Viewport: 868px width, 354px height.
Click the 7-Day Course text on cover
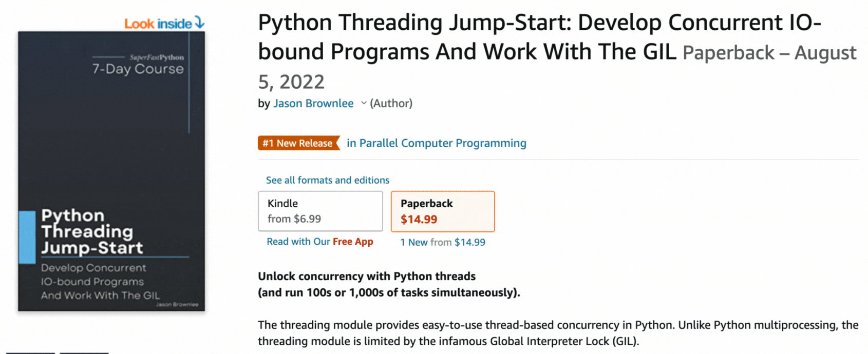(x=138, y=69)
